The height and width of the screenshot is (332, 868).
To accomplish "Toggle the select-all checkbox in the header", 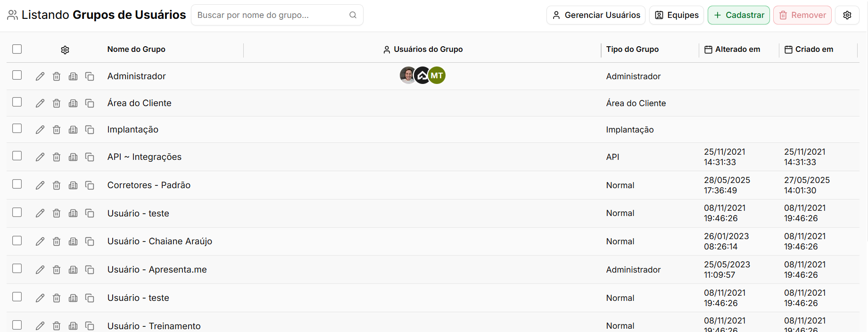I will (x=17, y=49).
